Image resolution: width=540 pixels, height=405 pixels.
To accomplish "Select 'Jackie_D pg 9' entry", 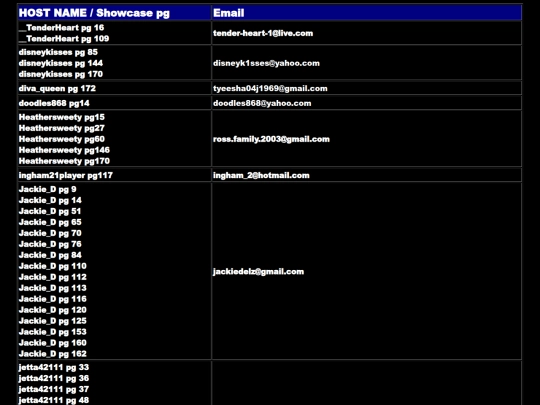I will pyautogui.click(x=48, y=189).
